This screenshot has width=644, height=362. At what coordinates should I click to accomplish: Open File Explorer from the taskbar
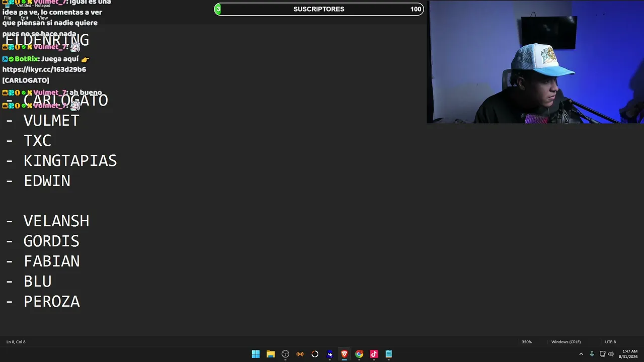point(270,354)
